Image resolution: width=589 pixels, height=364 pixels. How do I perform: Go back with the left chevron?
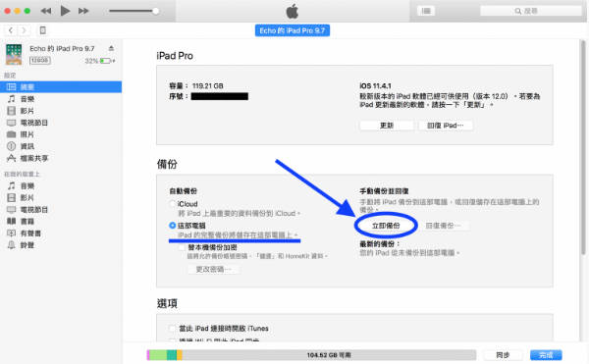point(11,30)
